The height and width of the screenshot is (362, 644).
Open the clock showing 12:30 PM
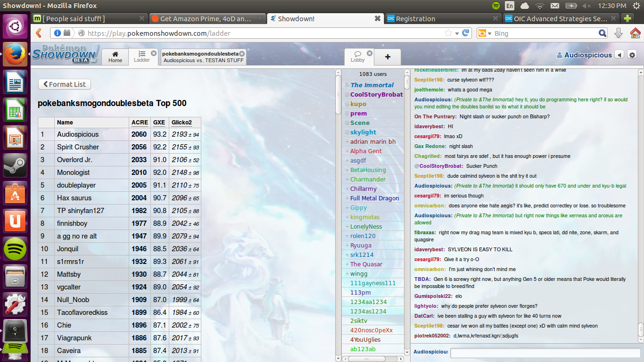click(612, 6)
